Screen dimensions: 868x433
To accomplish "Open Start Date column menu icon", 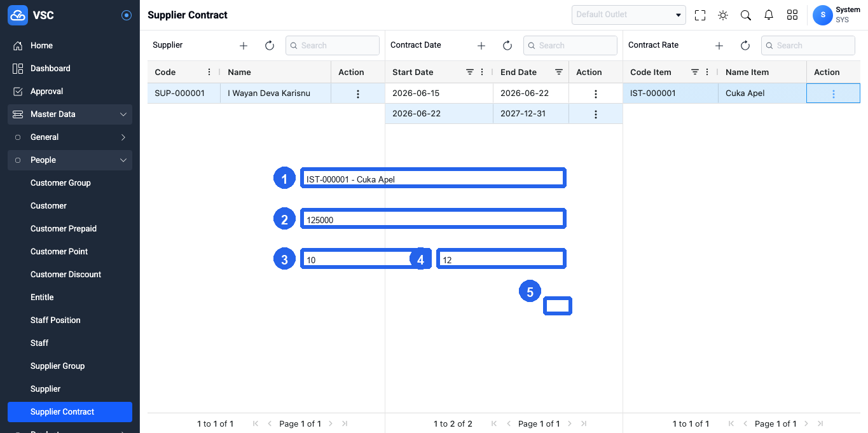I will click(481, 72).
